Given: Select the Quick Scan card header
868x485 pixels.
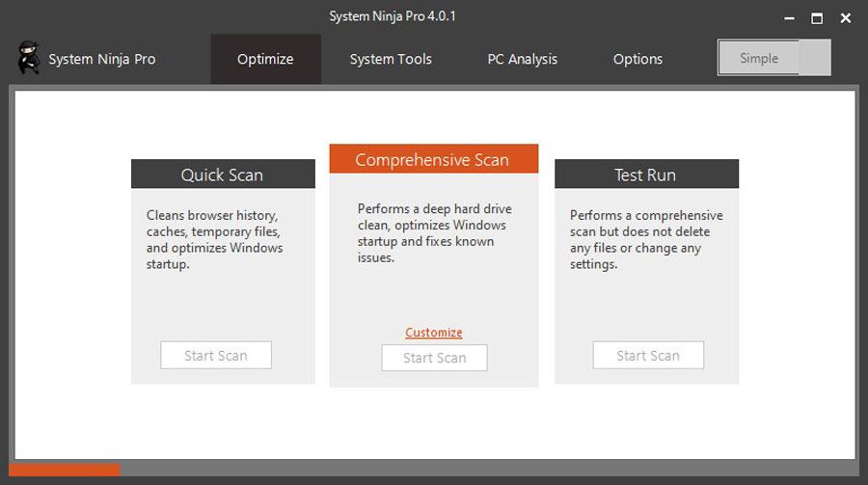Looking at the screenshot, I should pos(223,175).
